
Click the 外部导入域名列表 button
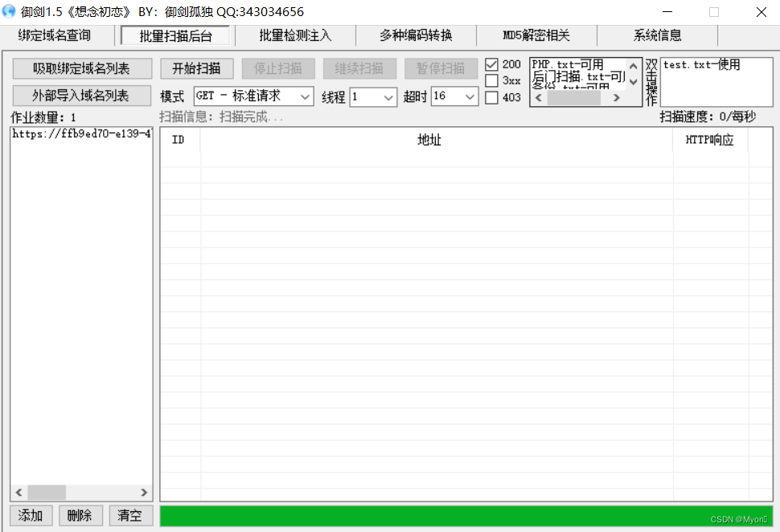click(81, 96)
